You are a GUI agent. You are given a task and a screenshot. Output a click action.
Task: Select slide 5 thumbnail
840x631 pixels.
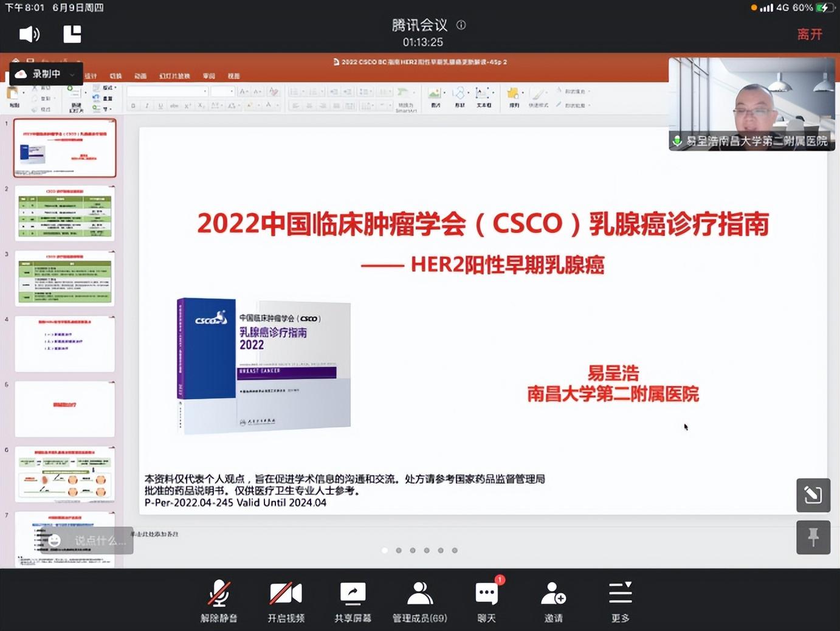click(x=64, y=409)
